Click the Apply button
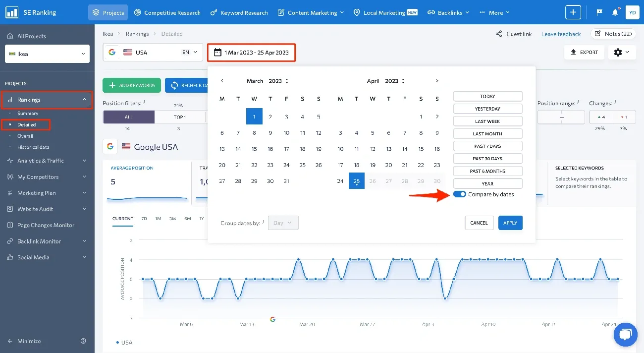The image size is (644, 353). (510, 223)
